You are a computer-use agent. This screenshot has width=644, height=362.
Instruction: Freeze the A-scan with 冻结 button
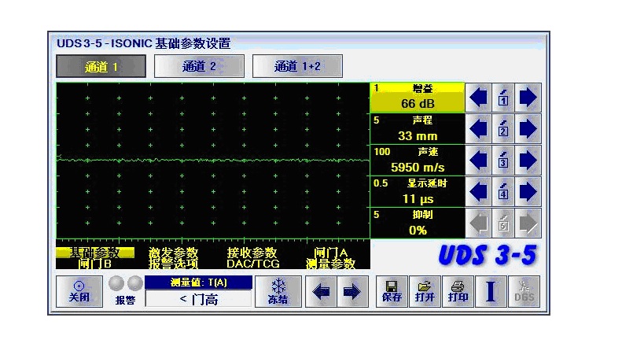(x=278, y=292)
